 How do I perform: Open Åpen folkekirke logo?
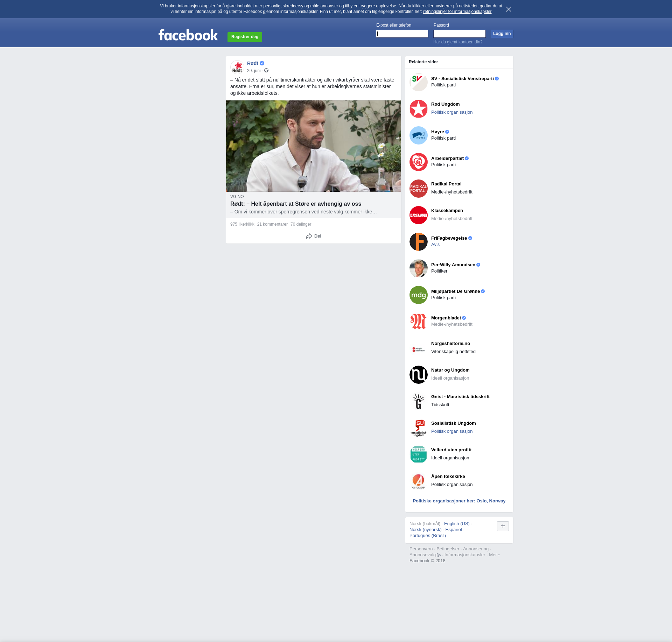[x=419, y=481]
